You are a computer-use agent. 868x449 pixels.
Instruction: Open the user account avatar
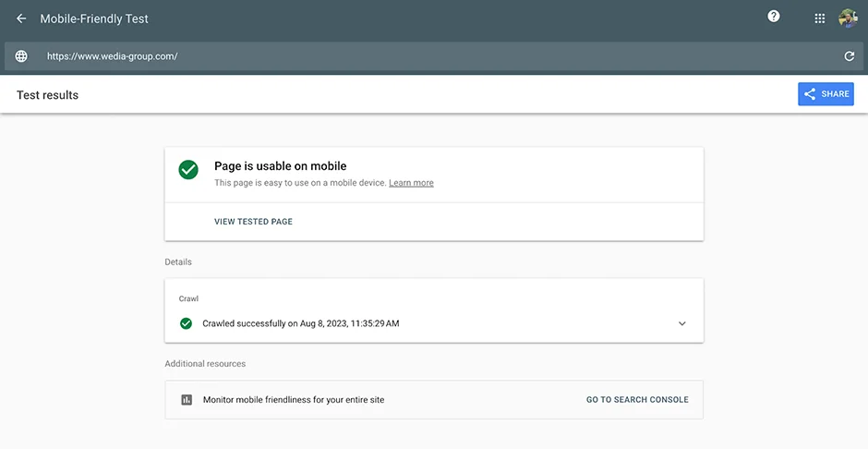click(x=848, y=18)
